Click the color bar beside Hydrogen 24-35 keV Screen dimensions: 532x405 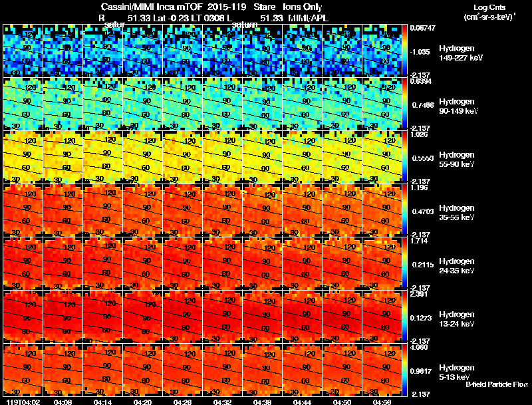[x=404, y=263]
